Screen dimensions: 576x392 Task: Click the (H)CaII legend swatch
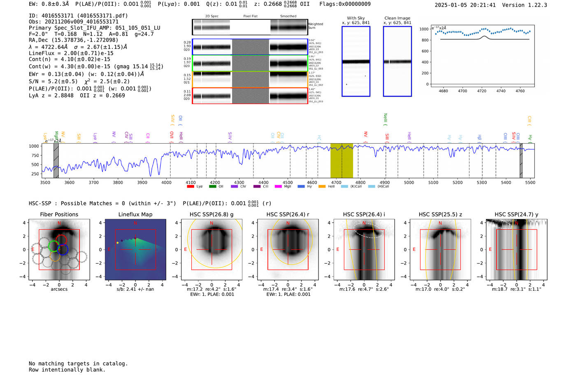coord(372,186)
